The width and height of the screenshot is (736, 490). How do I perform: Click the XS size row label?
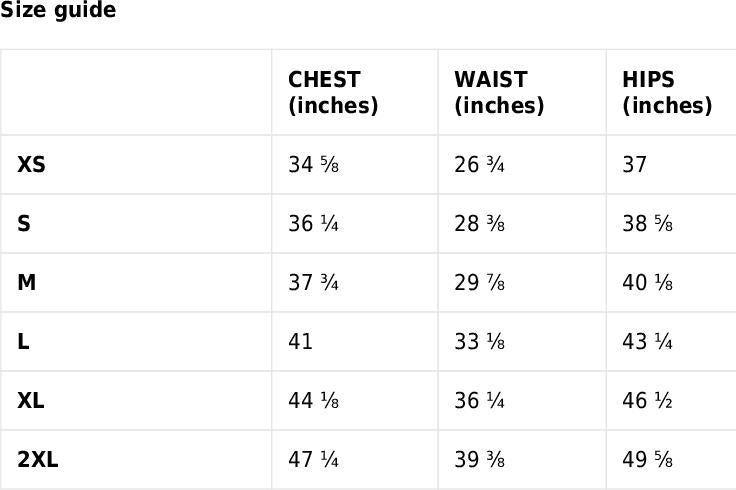click(31, 165)
